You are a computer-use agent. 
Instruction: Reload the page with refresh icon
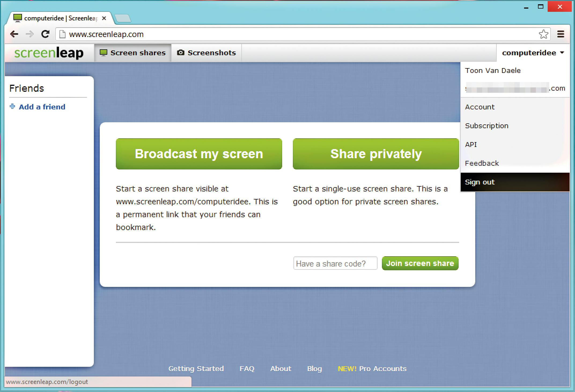[45, 34]
